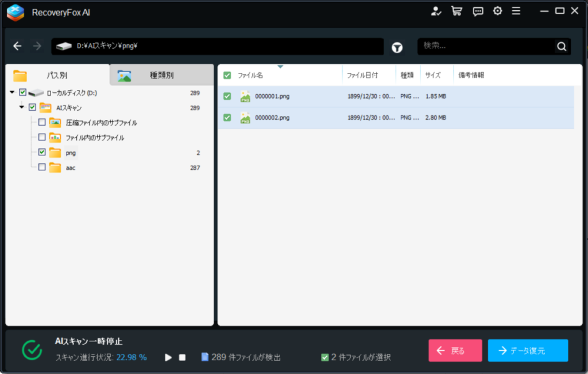This screenshot has height=374, width=588.
Task: Open the shopping cart purchase icon
Action: point(457,11)
